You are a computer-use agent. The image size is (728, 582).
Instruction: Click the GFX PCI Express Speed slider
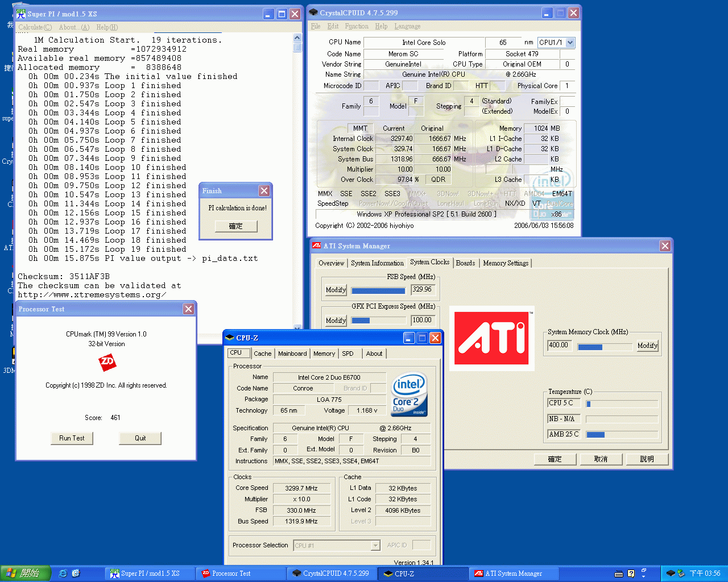378,321
